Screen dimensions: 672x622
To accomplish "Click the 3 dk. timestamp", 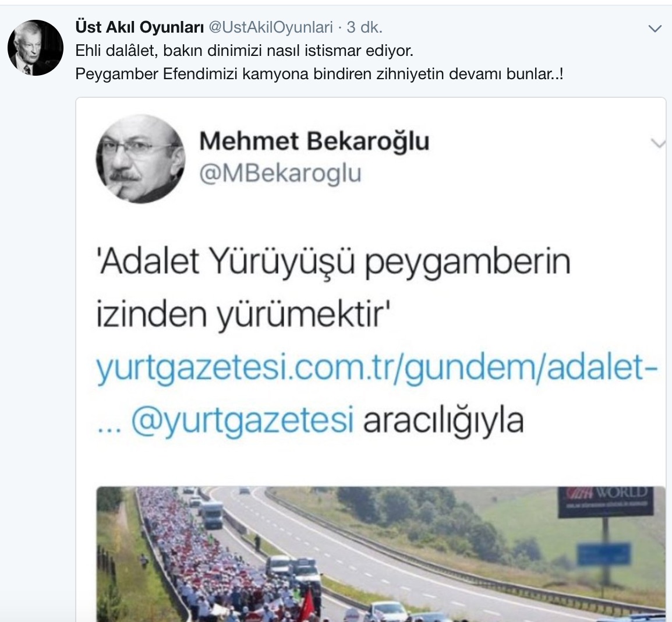I will click(365, 27).
